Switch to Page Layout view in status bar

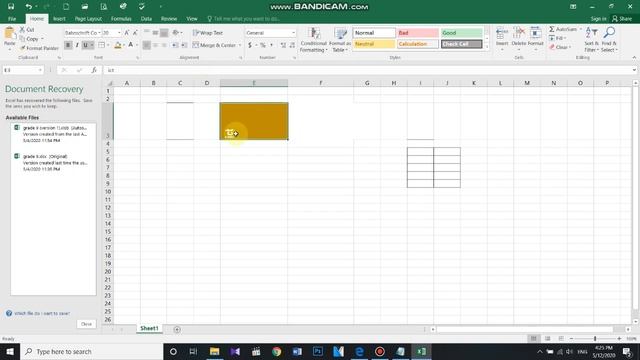(547, 338)
